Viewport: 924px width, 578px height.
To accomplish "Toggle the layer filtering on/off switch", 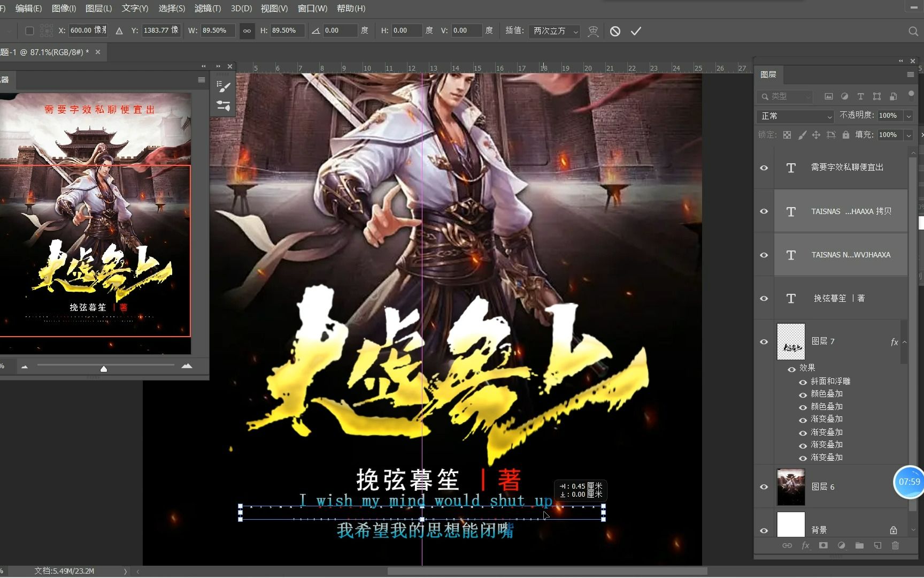I will 911,95.
